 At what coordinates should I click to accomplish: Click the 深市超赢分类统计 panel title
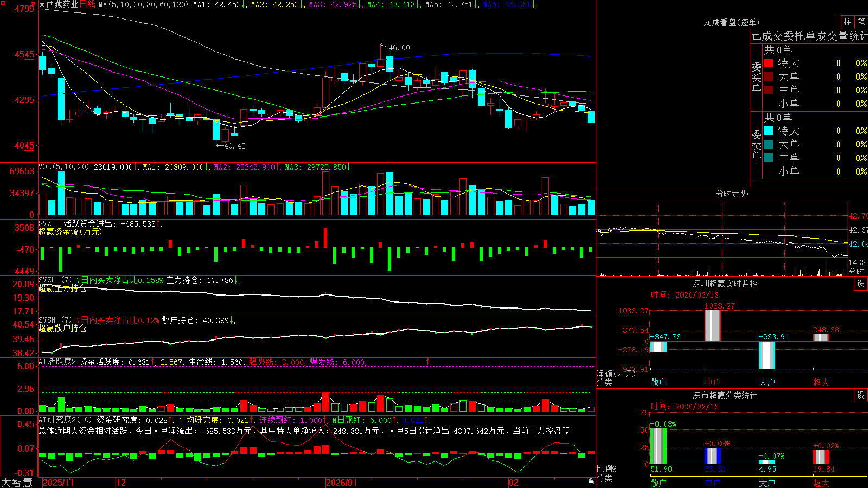[x=725, y=395]
